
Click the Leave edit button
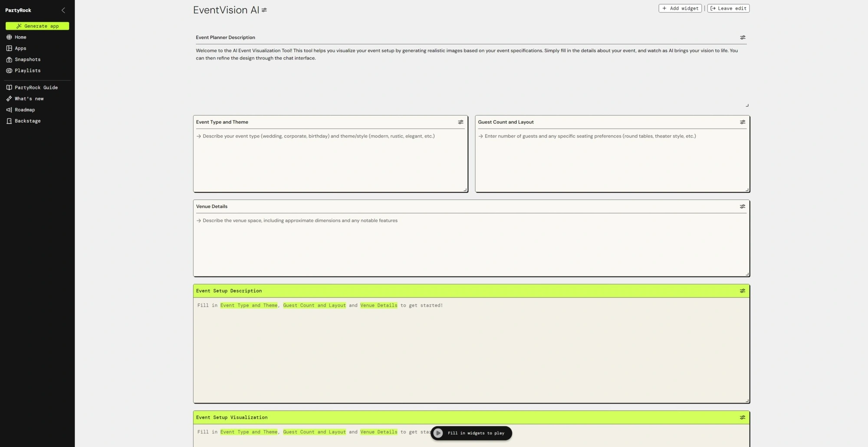click(728, 8)
